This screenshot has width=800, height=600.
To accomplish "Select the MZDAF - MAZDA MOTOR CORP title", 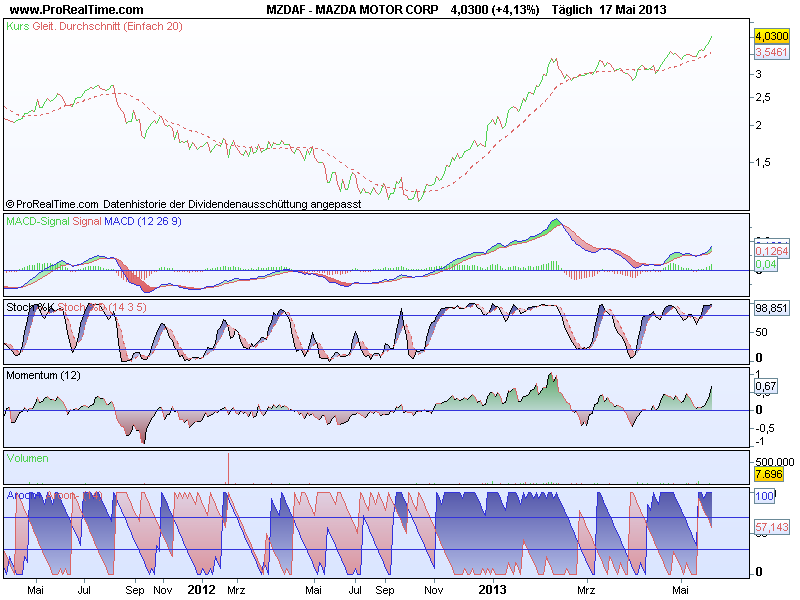I will 352,10.
